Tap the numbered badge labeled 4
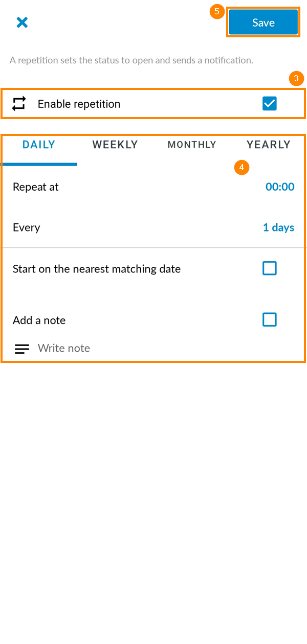 [x=241, y=167]
